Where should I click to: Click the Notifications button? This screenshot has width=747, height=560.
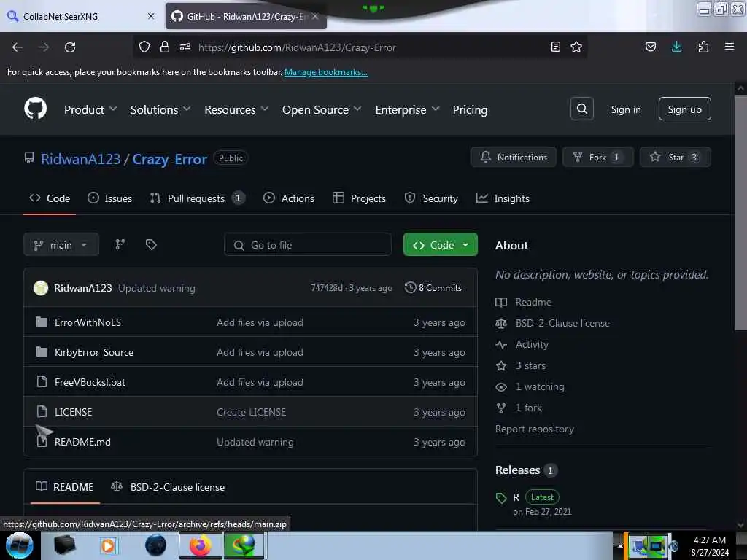pyautogui.click(x=513, y=157)
